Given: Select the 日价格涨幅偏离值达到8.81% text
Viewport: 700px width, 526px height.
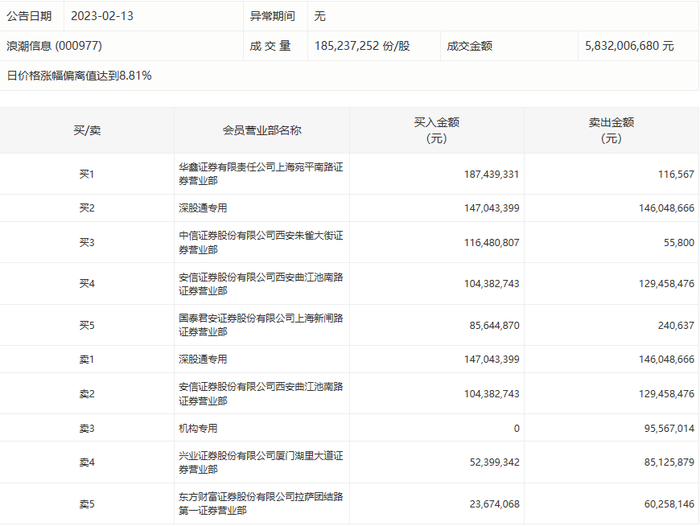Looking at the screenshot, I should (x=79, y=76).
